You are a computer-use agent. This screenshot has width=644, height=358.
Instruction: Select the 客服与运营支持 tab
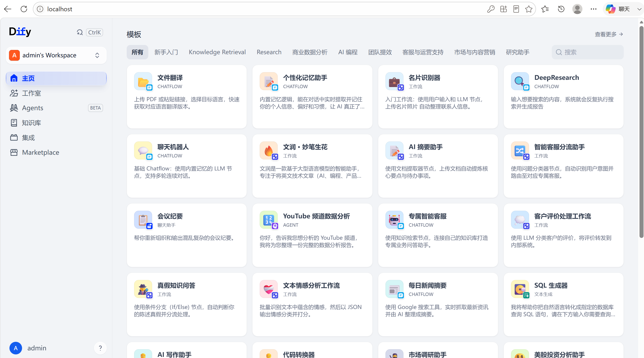[x=423, y=52]
